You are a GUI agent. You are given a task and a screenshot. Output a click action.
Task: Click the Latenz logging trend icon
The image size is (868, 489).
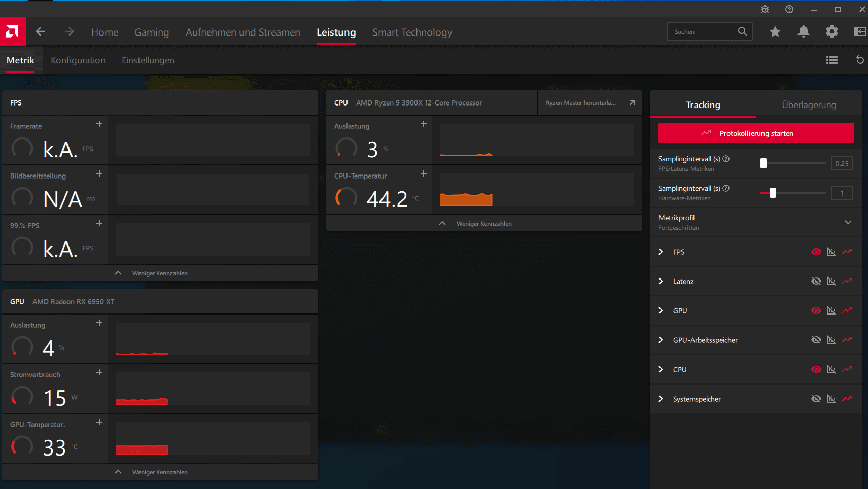(847, 281)
